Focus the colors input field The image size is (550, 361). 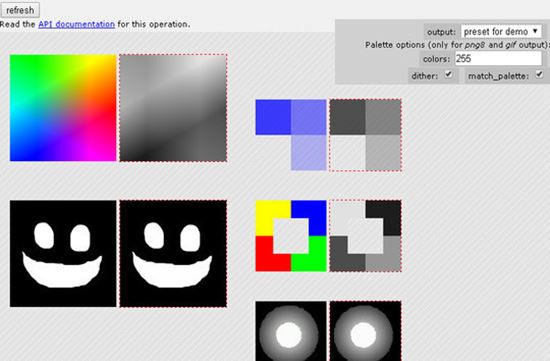[x=498, y=59]
